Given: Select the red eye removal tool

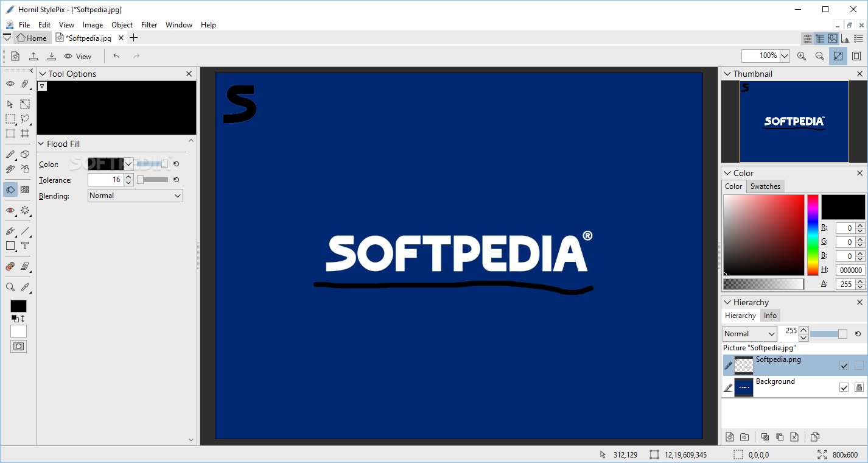Looking at the screenshot, I should tap(10, 210).
